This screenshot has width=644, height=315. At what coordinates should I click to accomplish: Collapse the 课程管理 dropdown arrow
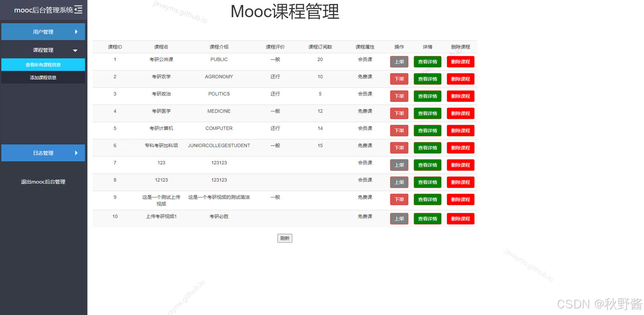click(x=75, y=50)
